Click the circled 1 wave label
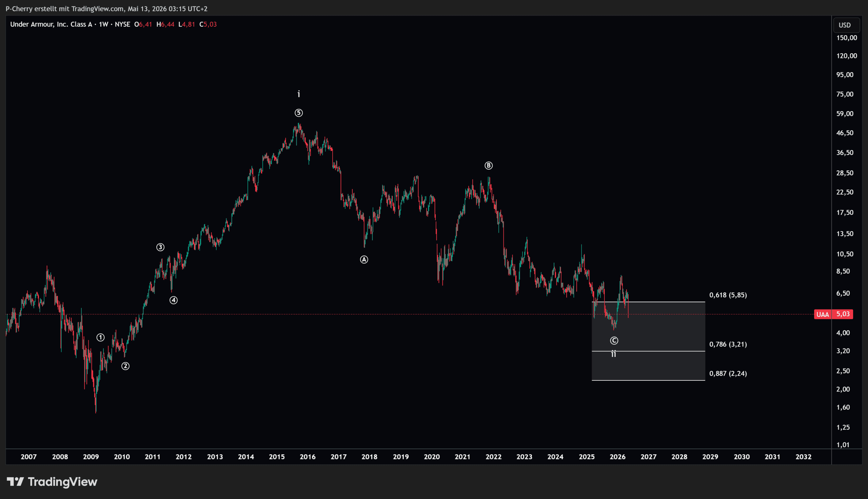 point(100,338)
